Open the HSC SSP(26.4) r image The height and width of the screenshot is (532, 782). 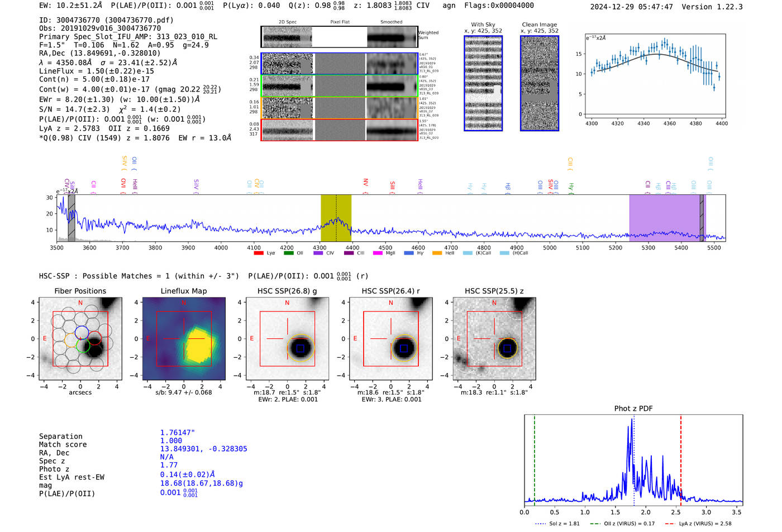click(x=390, y=339)
